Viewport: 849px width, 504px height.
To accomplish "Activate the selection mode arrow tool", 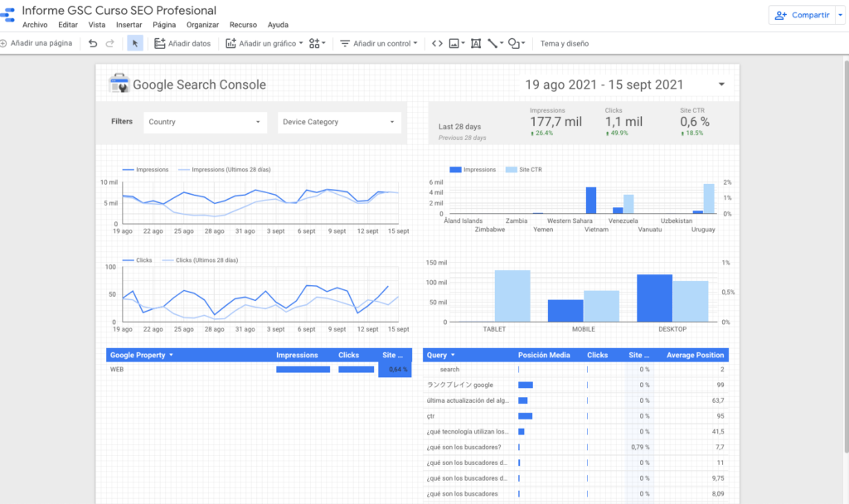I will [135, 43].
